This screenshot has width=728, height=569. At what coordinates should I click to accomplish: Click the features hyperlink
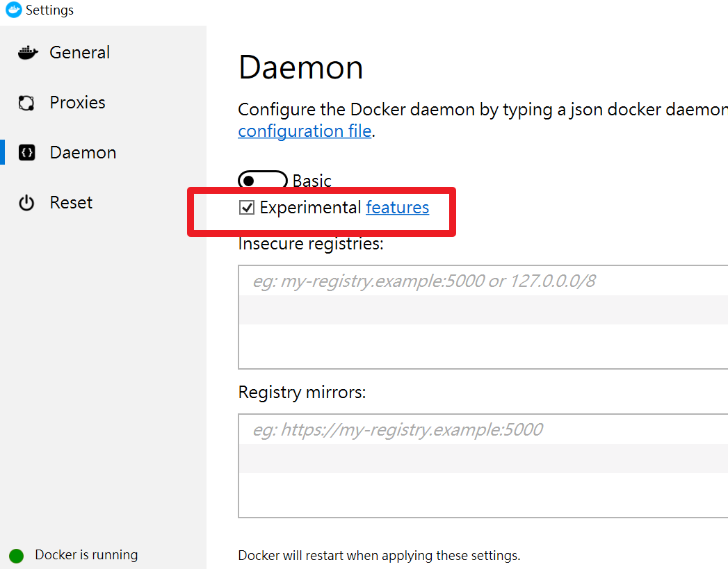coord(397,207)
